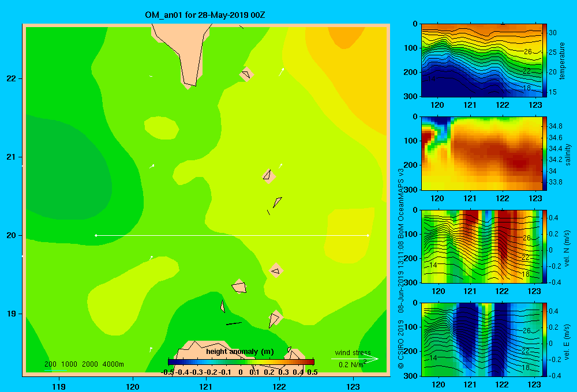The width and height of the screenshot is (577, 392).
Task: Click the "26" isotherm label in temperature panel
Action: pyautogui.click(x=528, y=52)
